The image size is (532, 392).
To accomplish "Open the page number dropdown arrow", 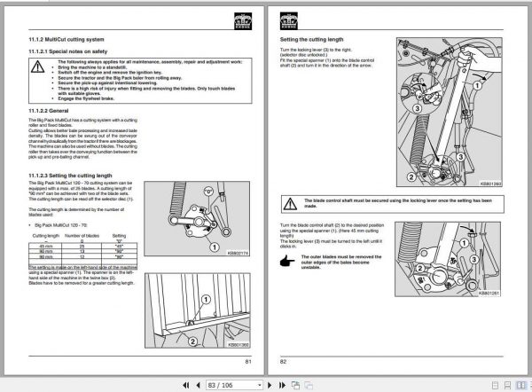I will (260, 385).
